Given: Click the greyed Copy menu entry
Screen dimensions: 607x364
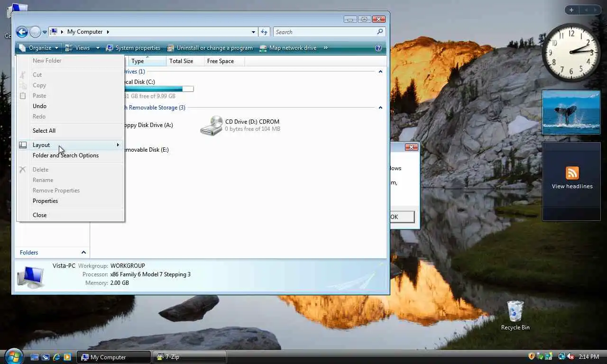Looking at the screenshot, I should (70, 85).
